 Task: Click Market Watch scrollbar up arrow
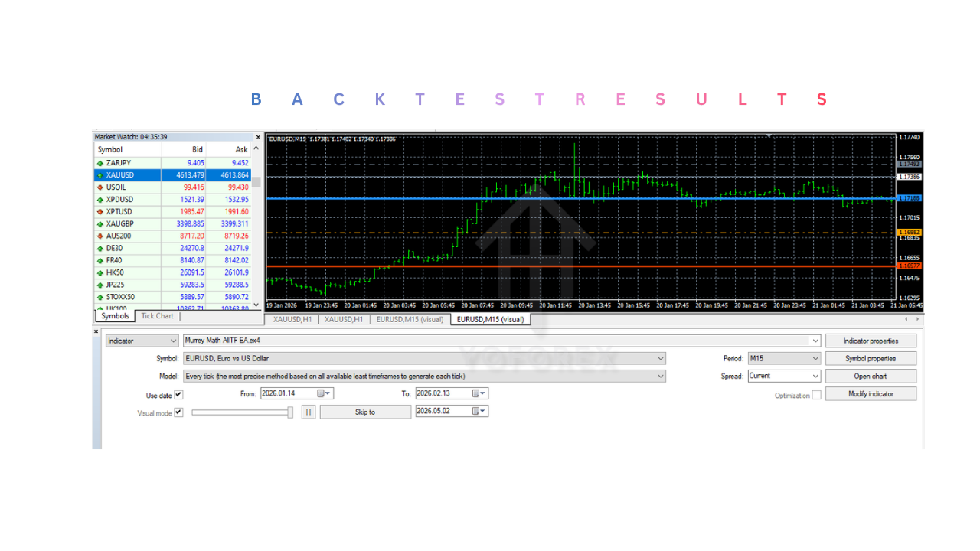point(256,149)
